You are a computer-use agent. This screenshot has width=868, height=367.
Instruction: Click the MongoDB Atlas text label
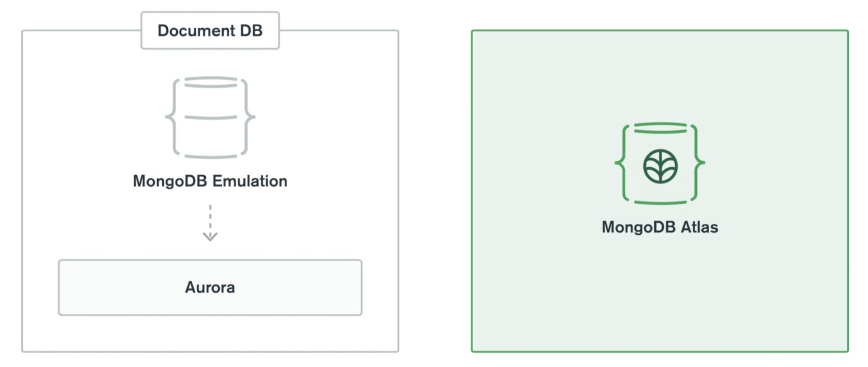pos(660,228)
